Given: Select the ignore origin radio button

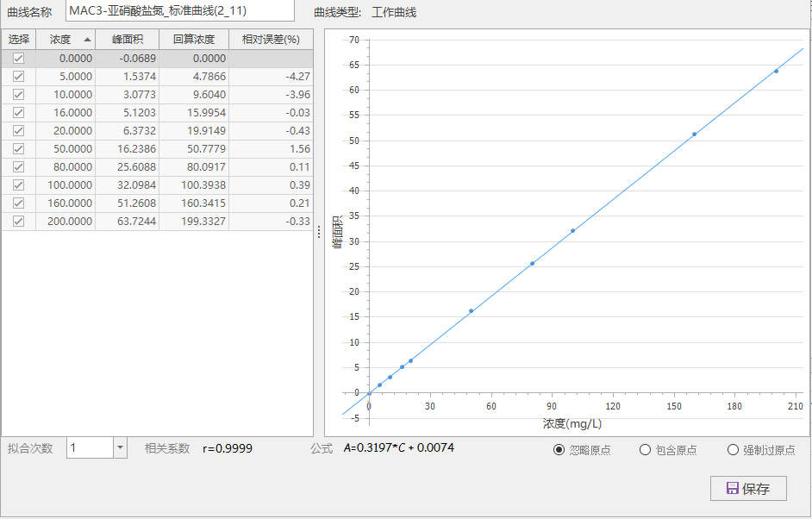Looking at the screenshot, I should [559, 450].
